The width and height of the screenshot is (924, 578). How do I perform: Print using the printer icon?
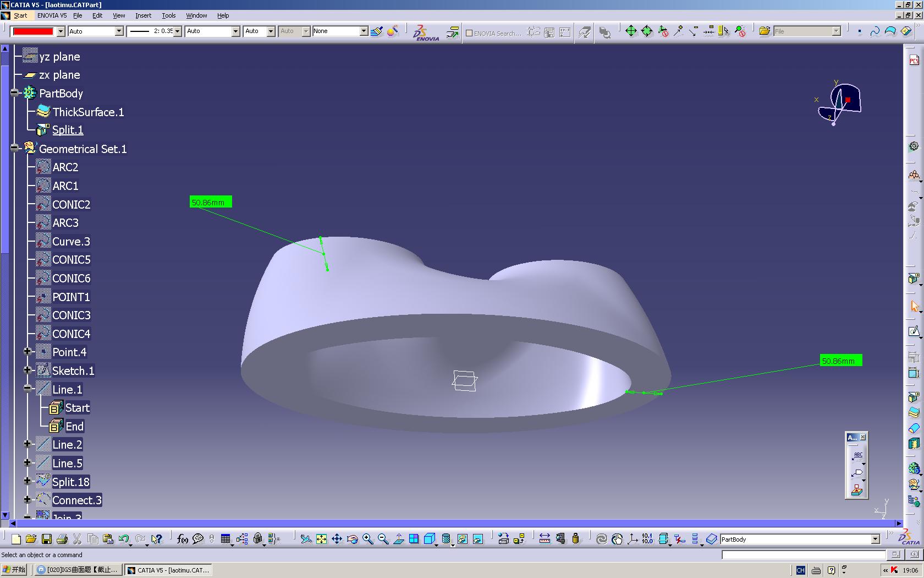(62, 539)
